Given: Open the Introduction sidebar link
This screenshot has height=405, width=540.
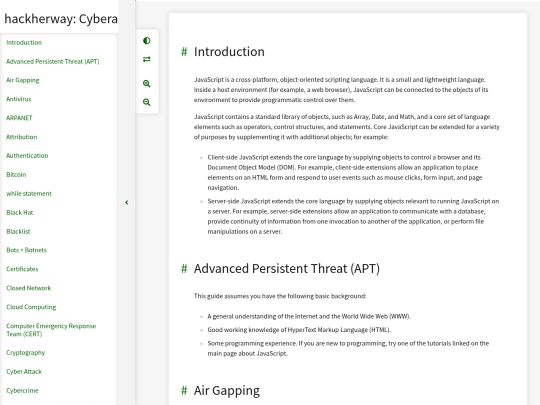Looking at the screenshot, I should [24, 43].
